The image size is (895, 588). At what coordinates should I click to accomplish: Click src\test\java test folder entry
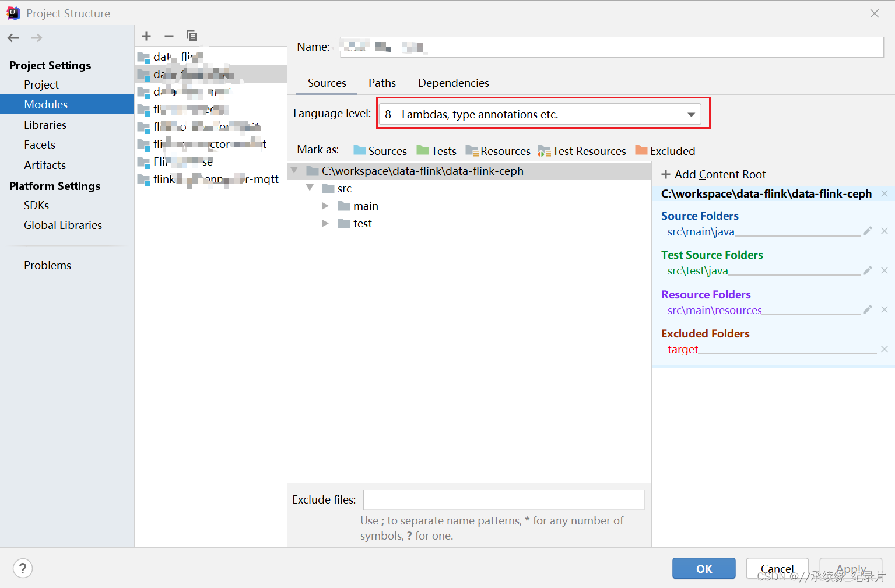click(x=697, y=270)
